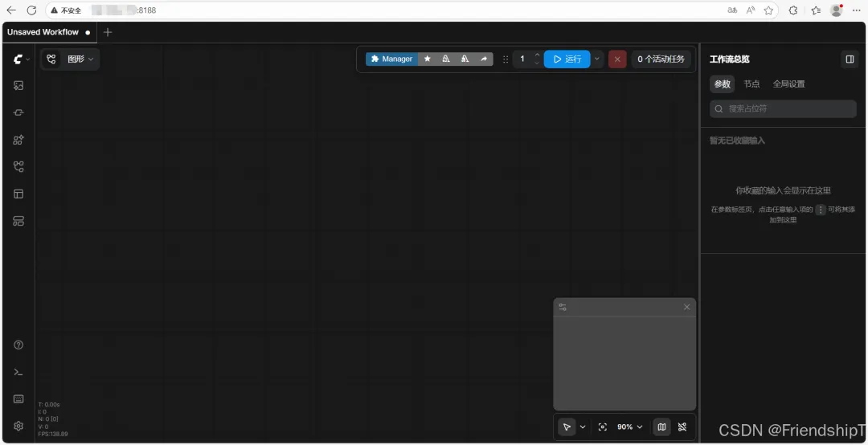The image size is (868, 445).
Task: Expand the canvas mode dropdown chevron
Action: click(x=583, y=427)
